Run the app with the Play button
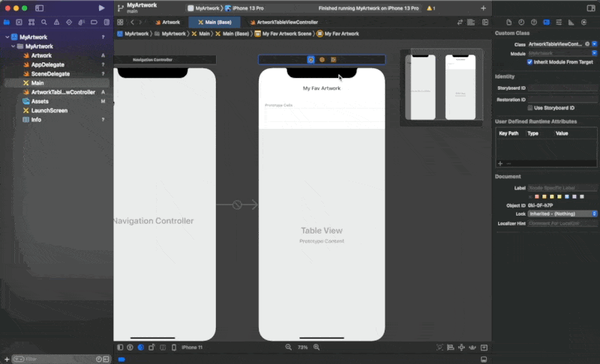Image resolution: width=600 pixels, height=364 pixels. (x=101, y=8)
